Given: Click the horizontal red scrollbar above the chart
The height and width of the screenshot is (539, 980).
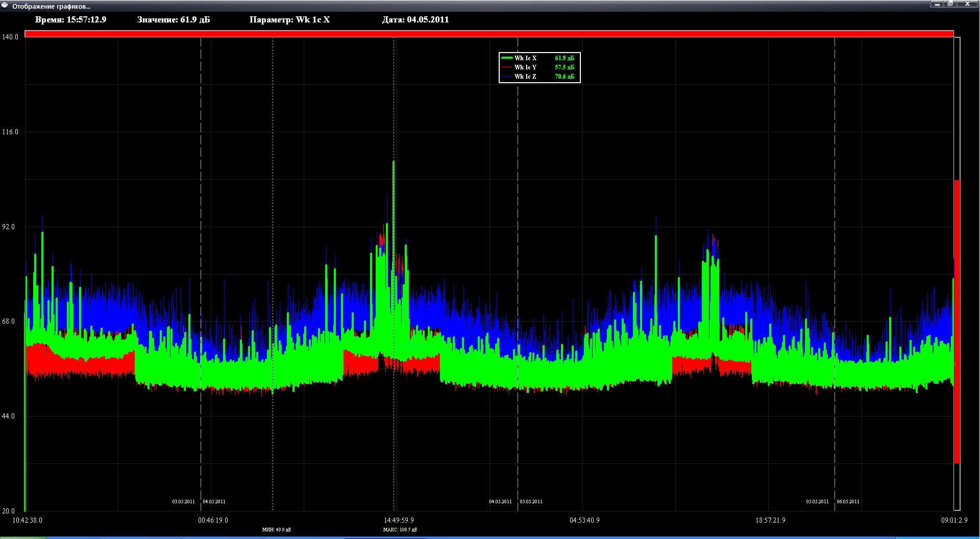Looking at the screenshot, I should [489, 34].
